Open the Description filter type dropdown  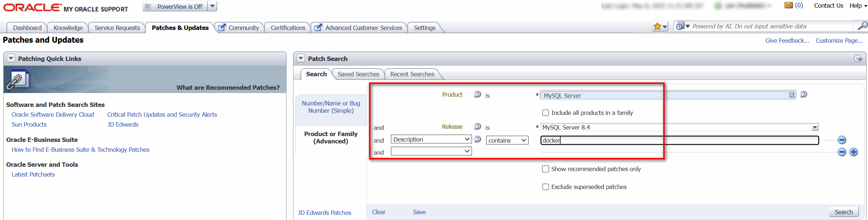(x=431, y=139)
